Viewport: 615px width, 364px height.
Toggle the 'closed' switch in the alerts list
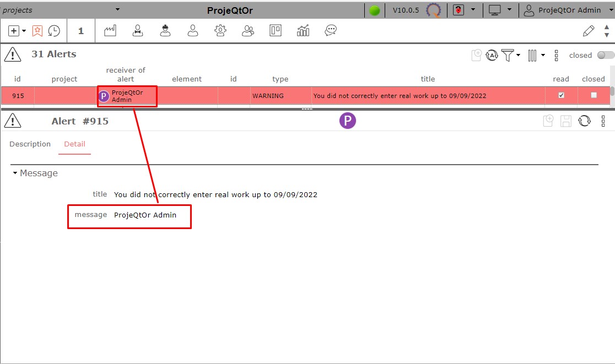[x=605, y=55]
